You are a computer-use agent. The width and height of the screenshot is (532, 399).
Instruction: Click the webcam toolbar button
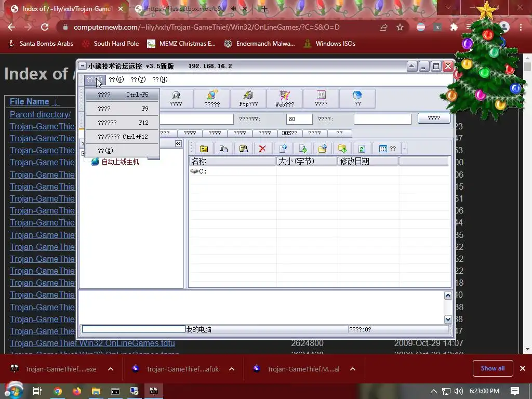[x=176, y=99]
